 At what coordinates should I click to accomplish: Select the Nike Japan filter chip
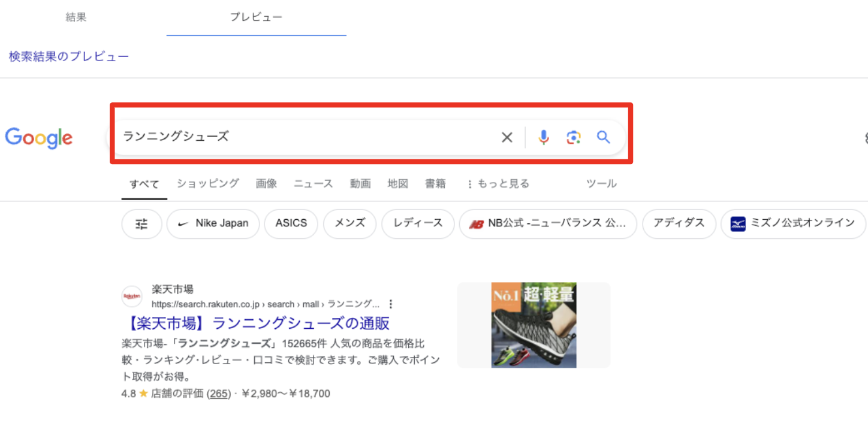point(213,224)
